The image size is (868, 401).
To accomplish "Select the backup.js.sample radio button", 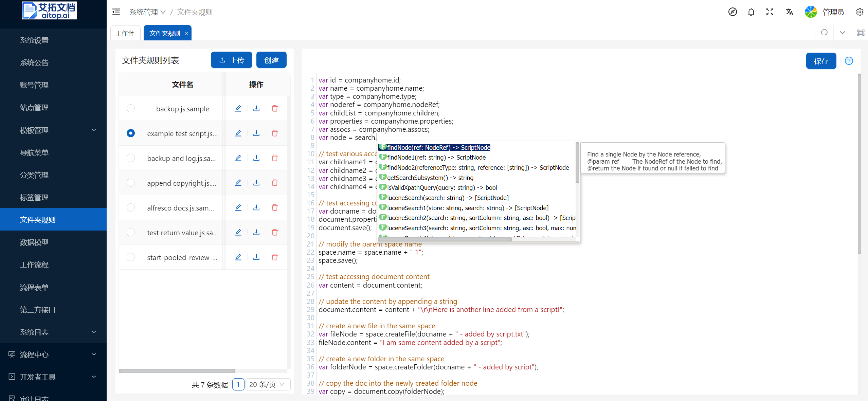I will (131, 108).
